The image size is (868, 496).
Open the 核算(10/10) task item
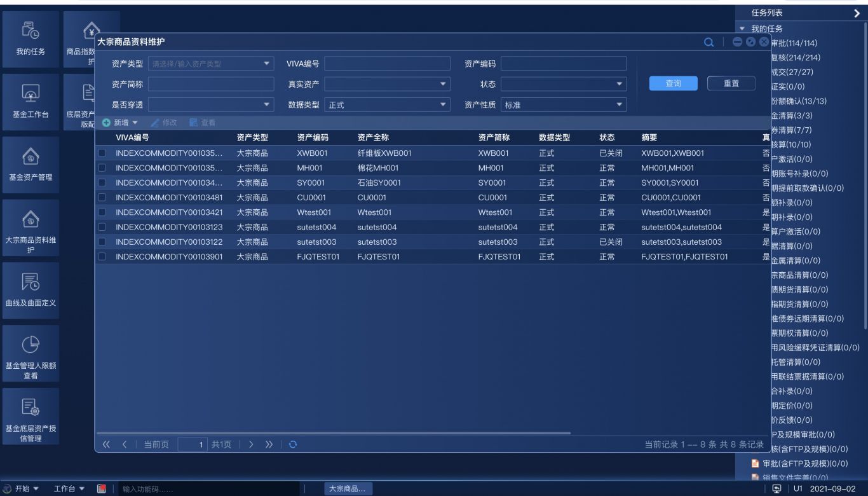tap(790, 145)
